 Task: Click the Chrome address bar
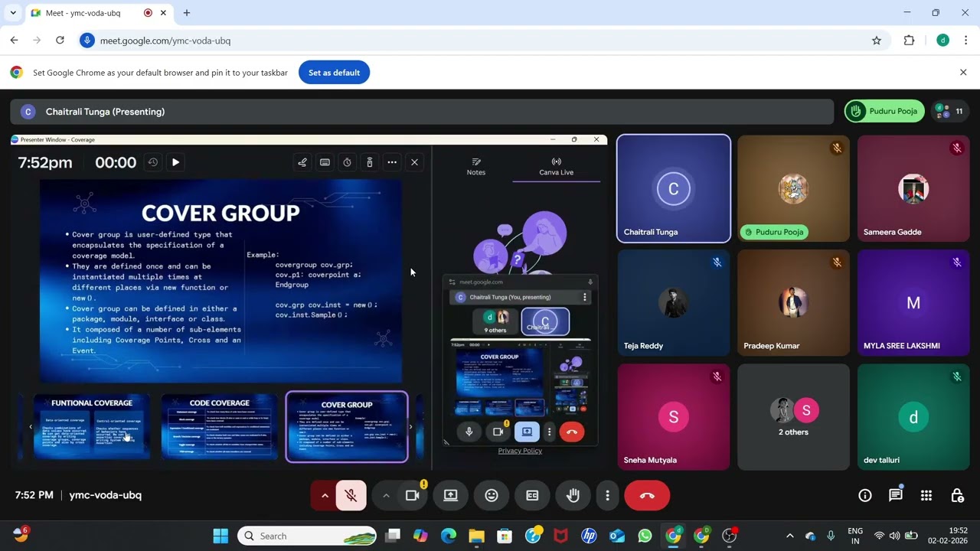coord(482,41)
